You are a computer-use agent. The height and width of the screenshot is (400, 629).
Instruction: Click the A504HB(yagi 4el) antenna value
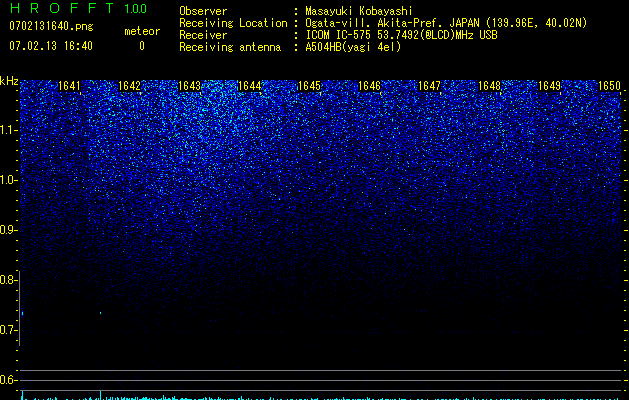(353, 47)
